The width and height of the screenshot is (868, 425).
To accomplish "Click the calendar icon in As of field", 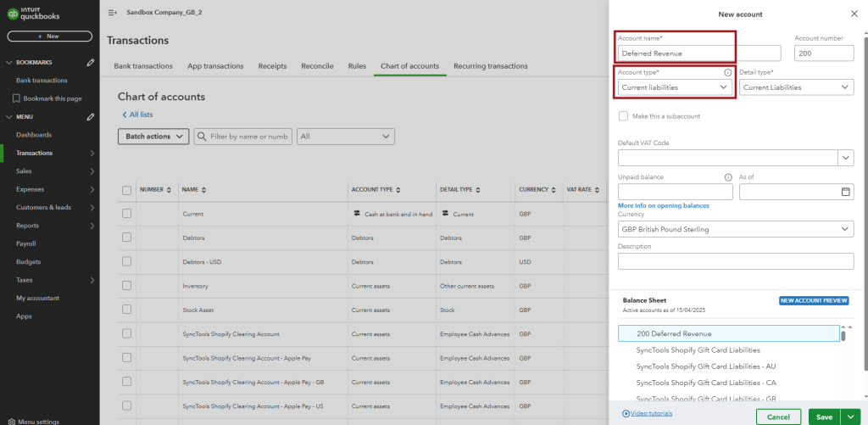I will point(845,192).
